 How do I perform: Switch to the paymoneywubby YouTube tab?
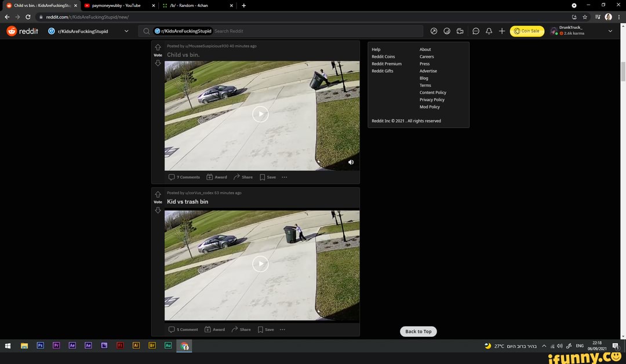click(116, 5)
